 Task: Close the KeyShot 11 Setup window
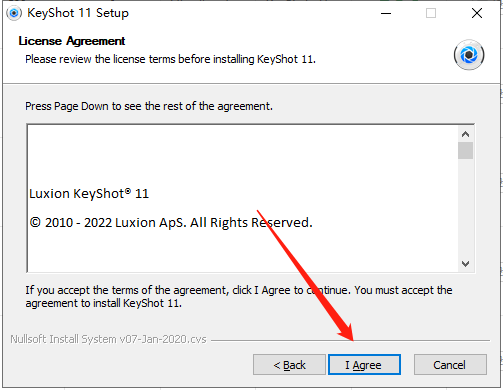coord(477,13)
